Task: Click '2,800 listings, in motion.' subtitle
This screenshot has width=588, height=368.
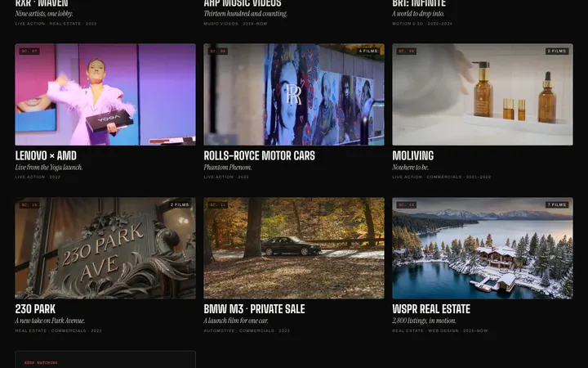Action: point(424,321)
